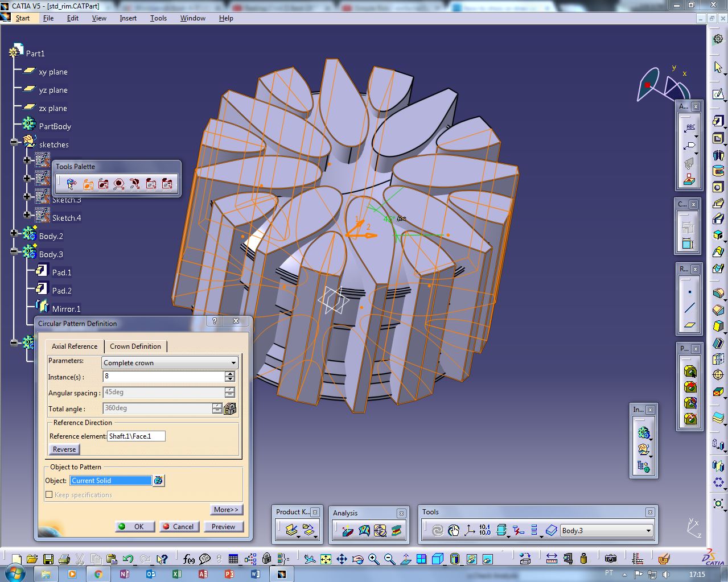The width and height of the screenshot is (728, 582).
Task: Select the Pan view tool
Action: (342, 559)
